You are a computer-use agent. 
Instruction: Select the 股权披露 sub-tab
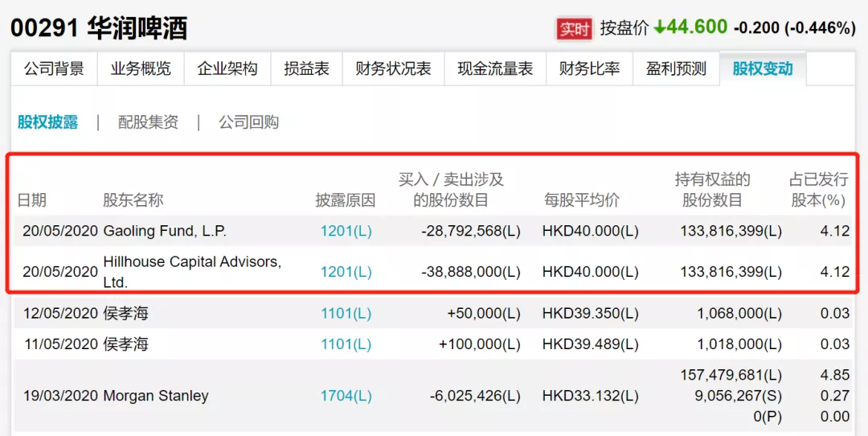click(47, 122)
